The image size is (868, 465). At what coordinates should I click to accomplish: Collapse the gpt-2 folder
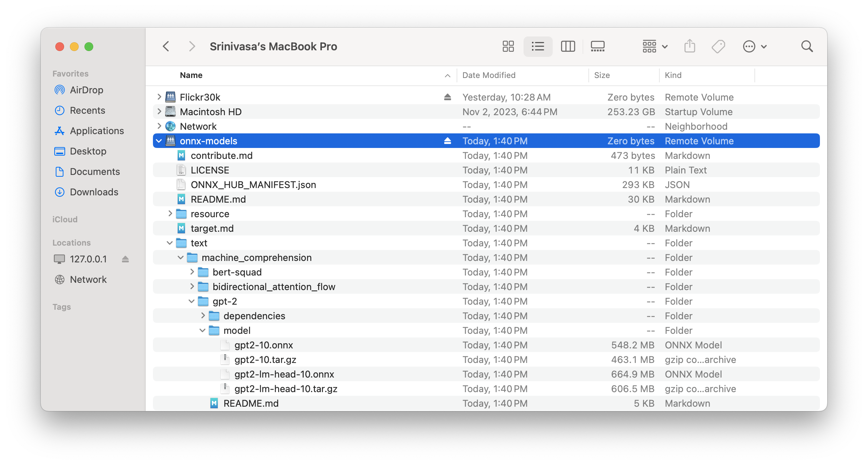tap(192, 301)
